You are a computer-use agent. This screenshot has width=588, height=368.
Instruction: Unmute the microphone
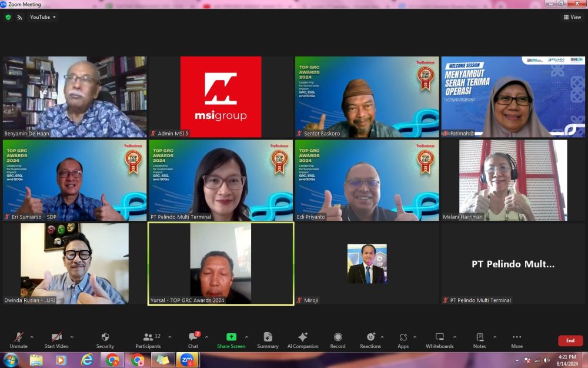(18, 340)
